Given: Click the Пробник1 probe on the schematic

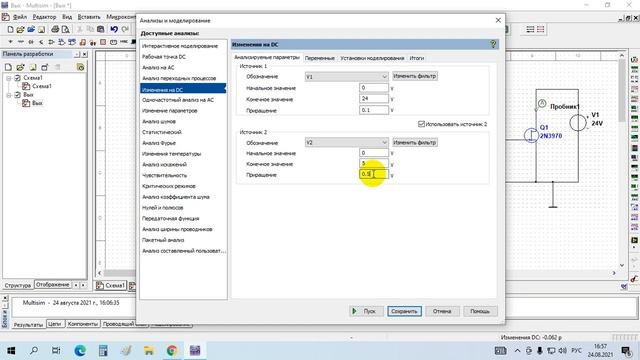Looking at the screenshot, I should point(542,104).
